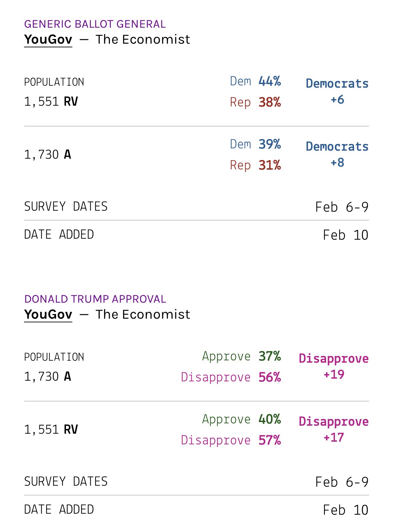Select the Disapprove 56% result
Screen dimensions: 393x532
click(231, 377)
